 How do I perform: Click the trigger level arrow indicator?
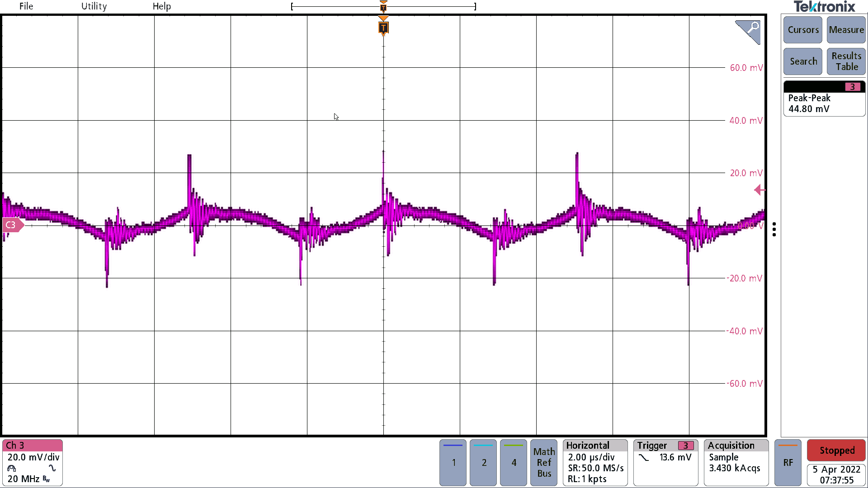coord(759,190)
